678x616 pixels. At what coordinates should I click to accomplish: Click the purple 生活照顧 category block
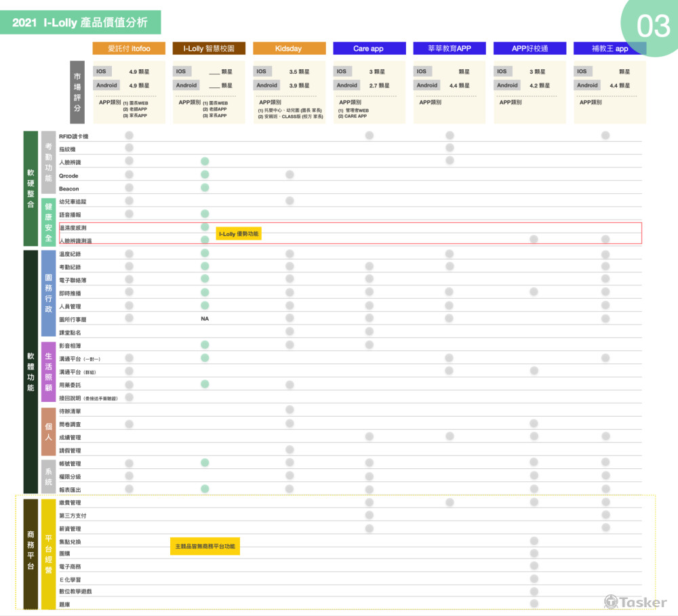tap(48, 372)
